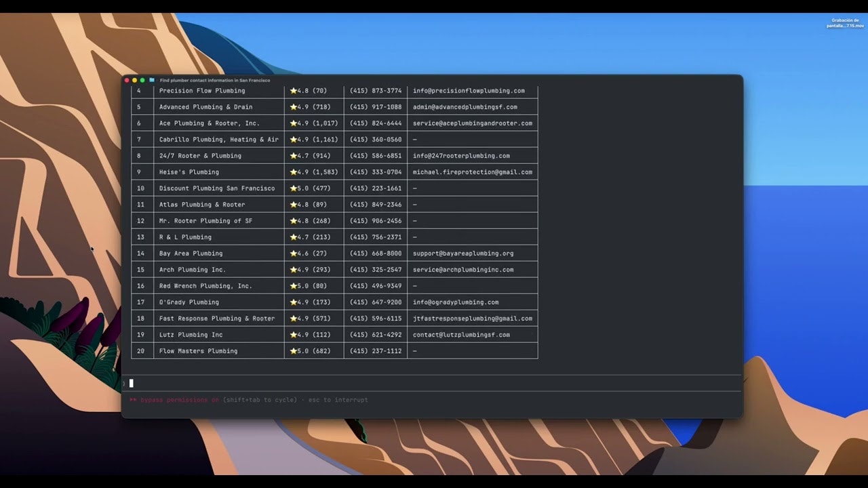Click email info@ogradyplumbing.com
The height and width of the screenshot is (488, 868).
click(x=456, y=302)
